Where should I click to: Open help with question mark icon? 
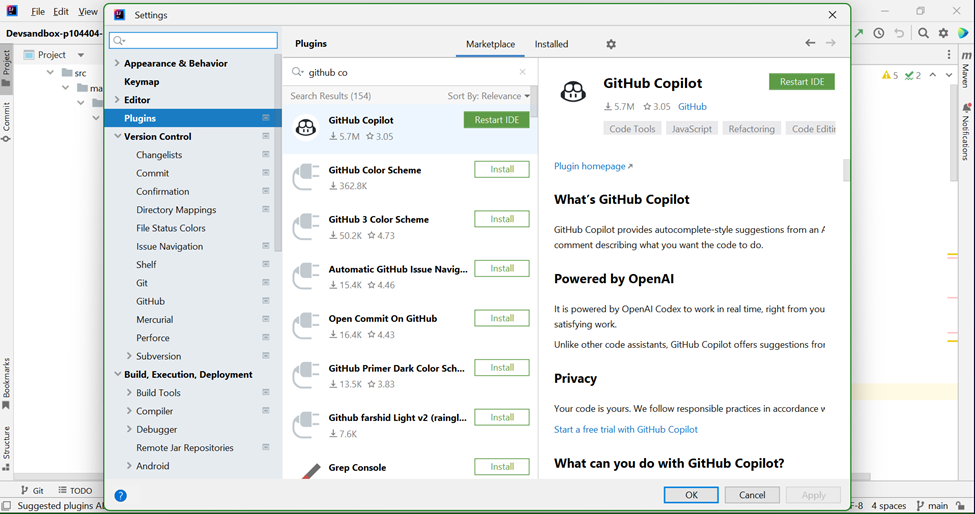[x=121, y=495]
